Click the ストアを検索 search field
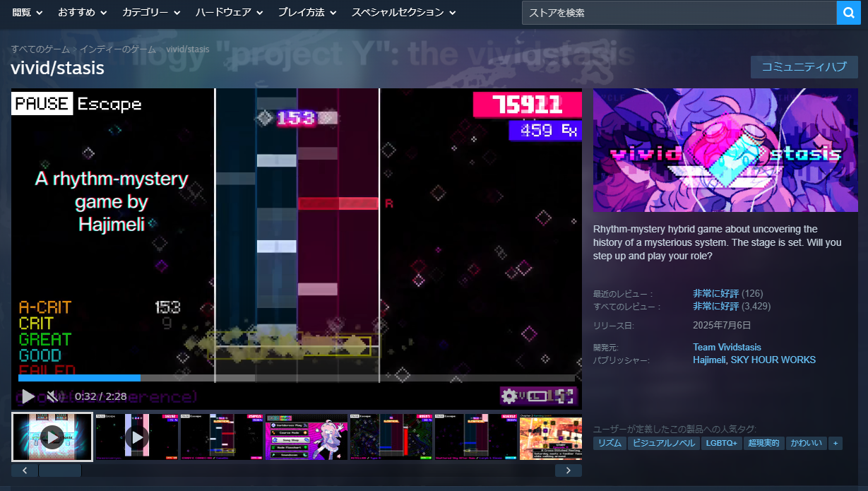 [x=678, y=13]
